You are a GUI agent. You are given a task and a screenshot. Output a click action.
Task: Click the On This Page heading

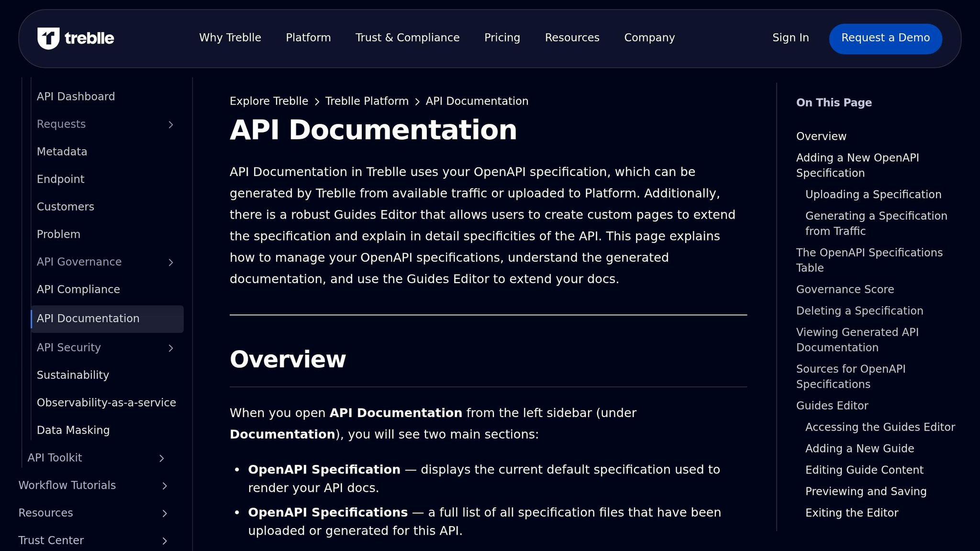point(834,103)
